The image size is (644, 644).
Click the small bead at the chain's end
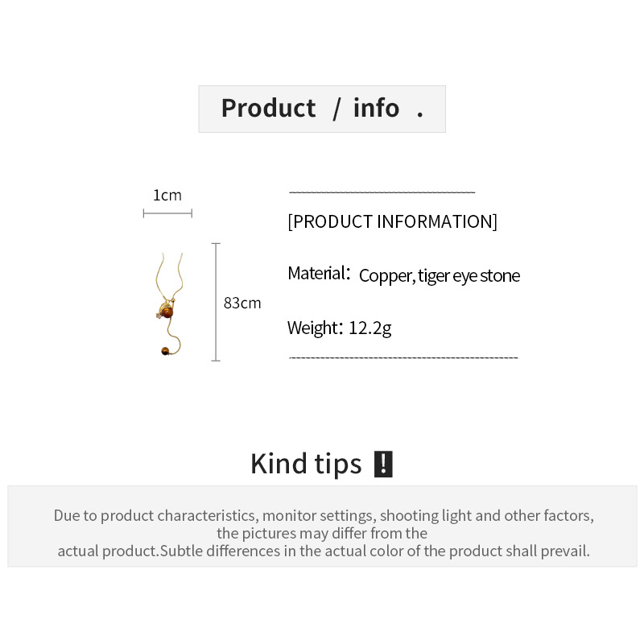164,350
